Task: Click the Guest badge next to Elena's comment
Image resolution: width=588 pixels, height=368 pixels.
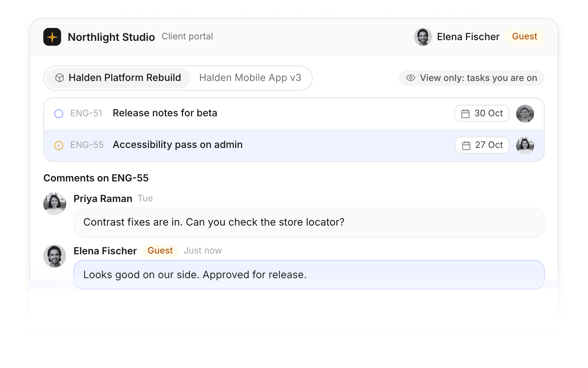Action: 160,251
